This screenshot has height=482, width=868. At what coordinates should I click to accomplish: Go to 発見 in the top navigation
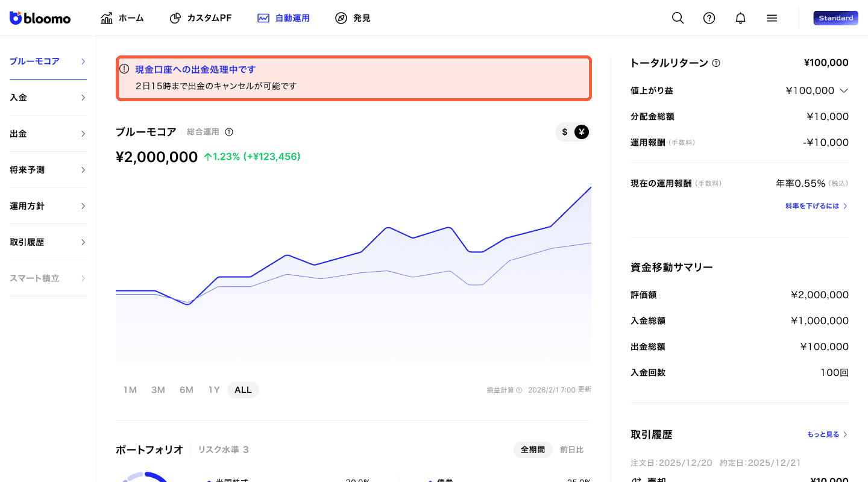coord(353,18)
